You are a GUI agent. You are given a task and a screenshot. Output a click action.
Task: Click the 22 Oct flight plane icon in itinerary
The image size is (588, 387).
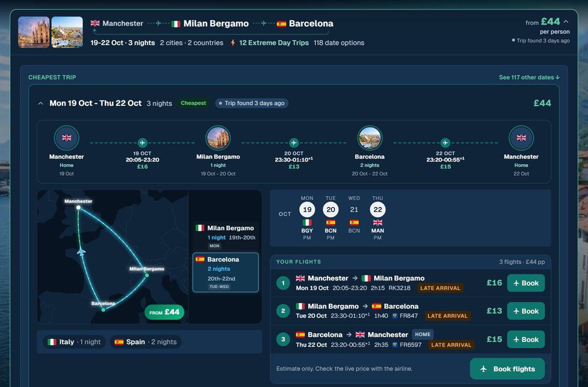point(445,143)
